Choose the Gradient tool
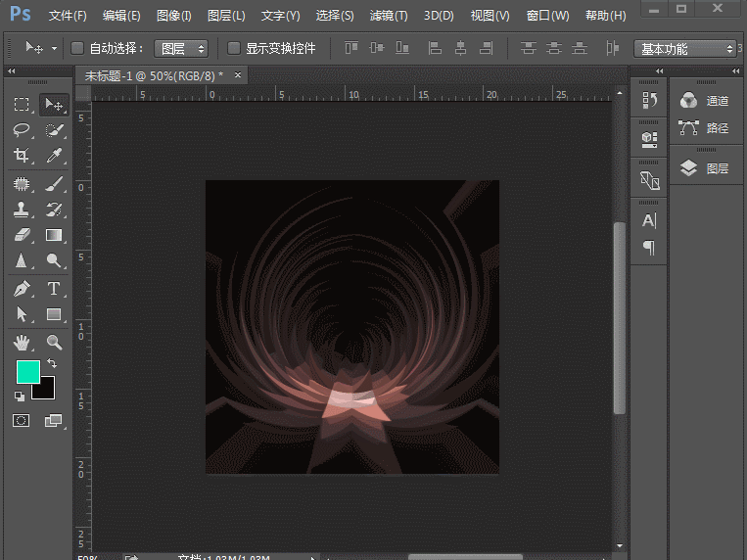Image resolution: width=747 pixels, height=560 pixels. coord(55,235)
